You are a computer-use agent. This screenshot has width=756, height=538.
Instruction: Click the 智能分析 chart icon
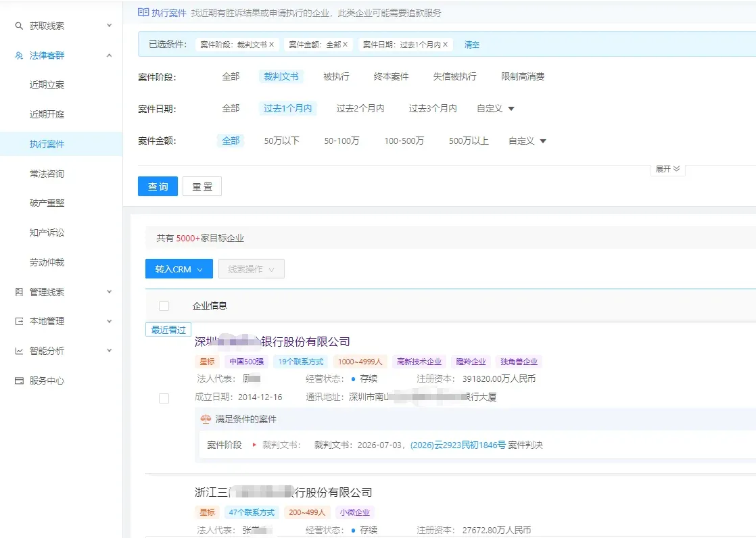pos(19,351)
